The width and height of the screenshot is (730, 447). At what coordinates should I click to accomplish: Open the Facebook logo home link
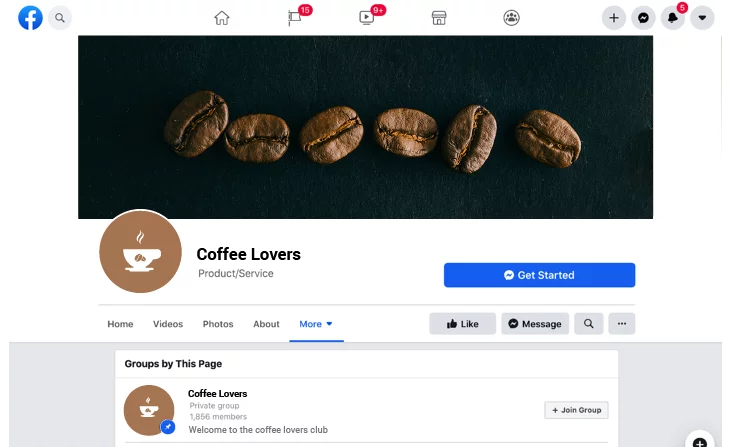[30, 18]
